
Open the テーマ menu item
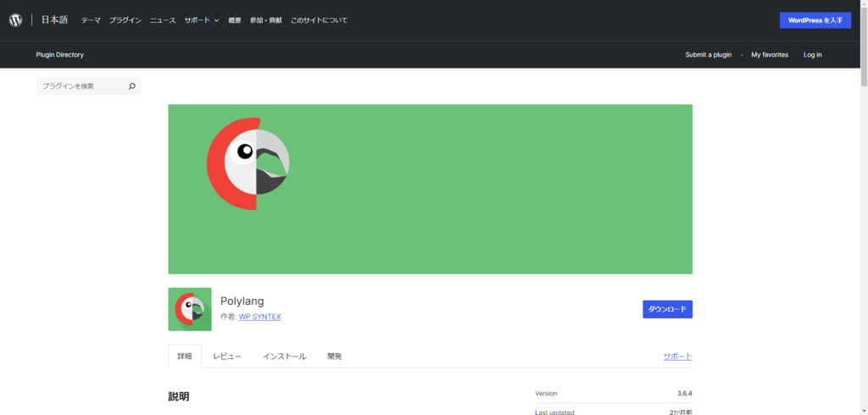click(91, 20)
